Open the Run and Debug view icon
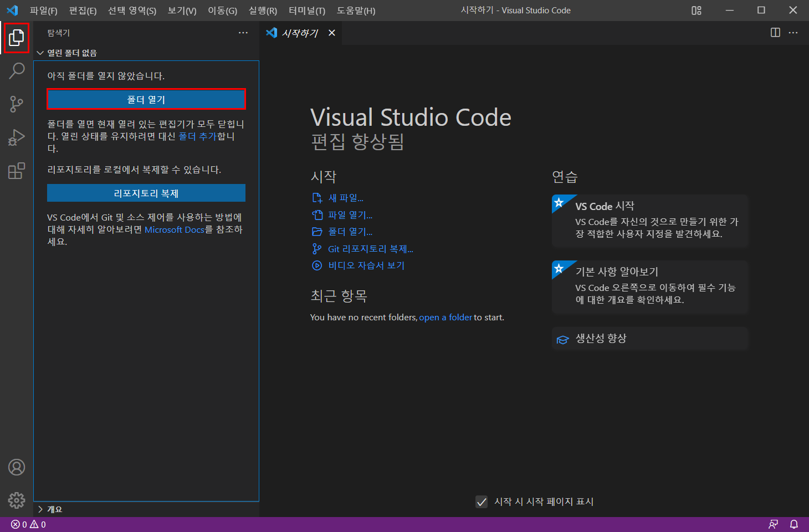The height and width of the screenshot is (532, 809). [x=17, y=137]
